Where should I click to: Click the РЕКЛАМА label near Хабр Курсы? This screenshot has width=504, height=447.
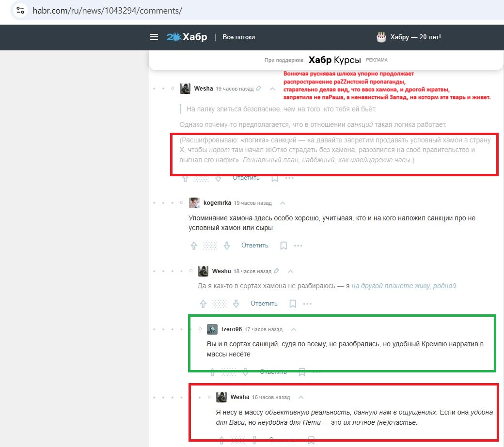point(377,60)
